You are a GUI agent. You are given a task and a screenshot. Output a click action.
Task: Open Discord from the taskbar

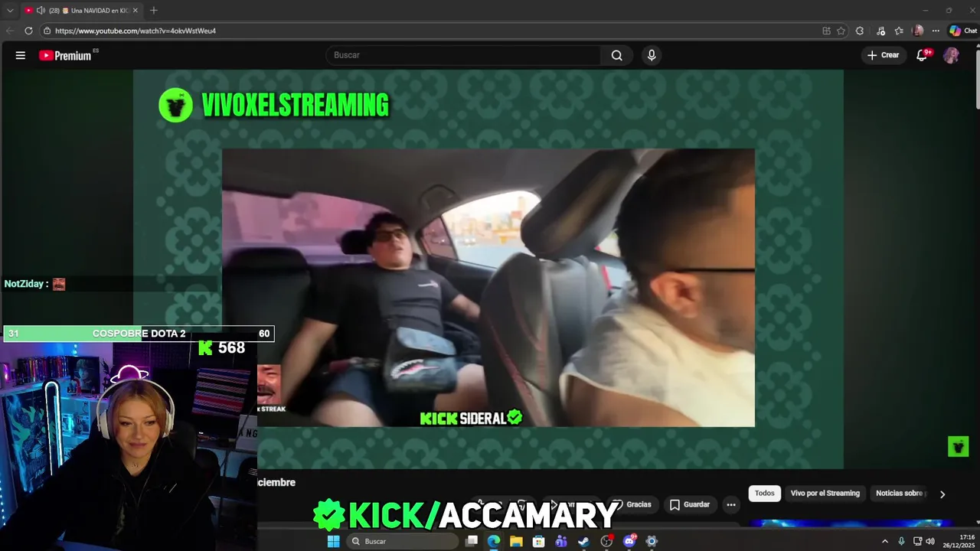click(x=629, y=541)
